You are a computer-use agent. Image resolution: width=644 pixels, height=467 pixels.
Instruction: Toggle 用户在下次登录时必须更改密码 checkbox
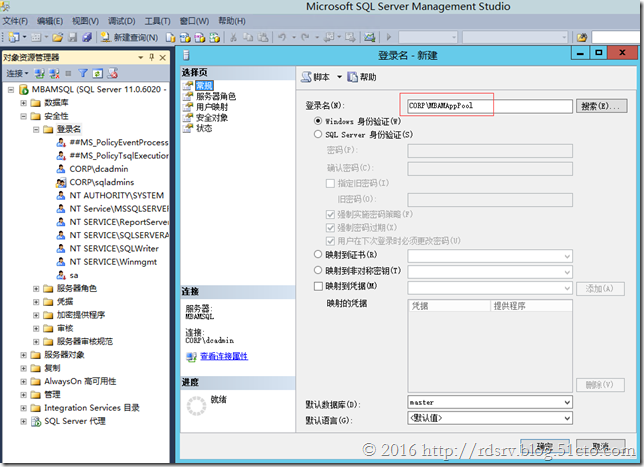pos(330,241)
